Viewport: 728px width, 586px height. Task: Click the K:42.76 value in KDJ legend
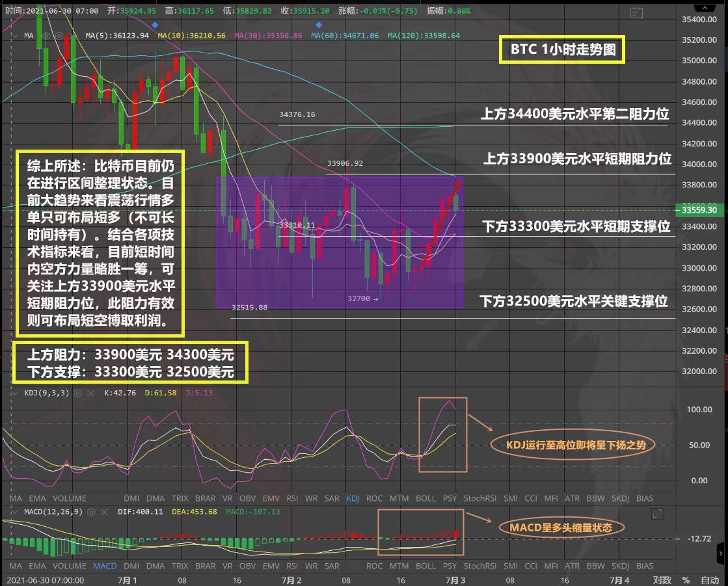(x=120, y=393)
